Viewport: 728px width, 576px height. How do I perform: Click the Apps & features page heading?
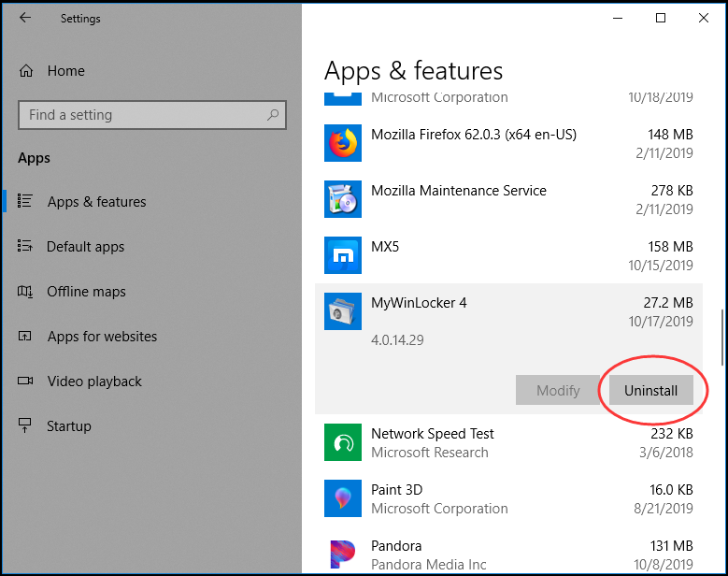click(x=413, y=71)
